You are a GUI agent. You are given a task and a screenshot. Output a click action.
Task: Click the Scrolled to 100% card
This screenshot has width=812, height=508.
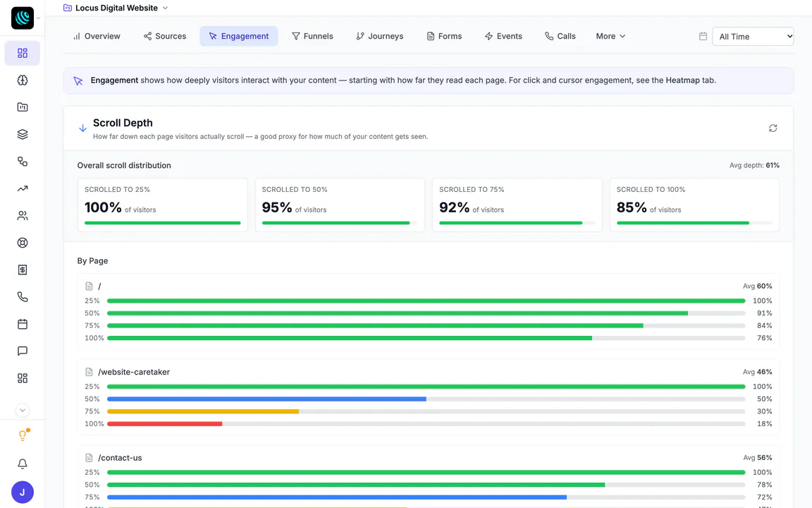point(694,205)
